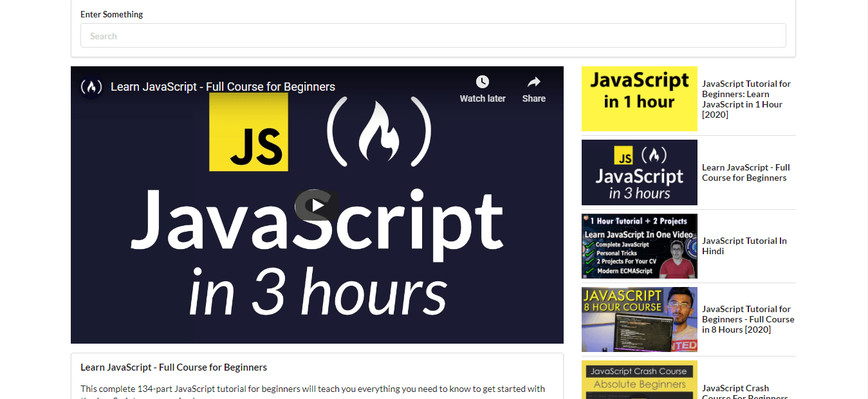Screen dimensions: 868x399
Task: Open the 'Learn JavaScript In One Video' thumbnail
Action: 640,246
